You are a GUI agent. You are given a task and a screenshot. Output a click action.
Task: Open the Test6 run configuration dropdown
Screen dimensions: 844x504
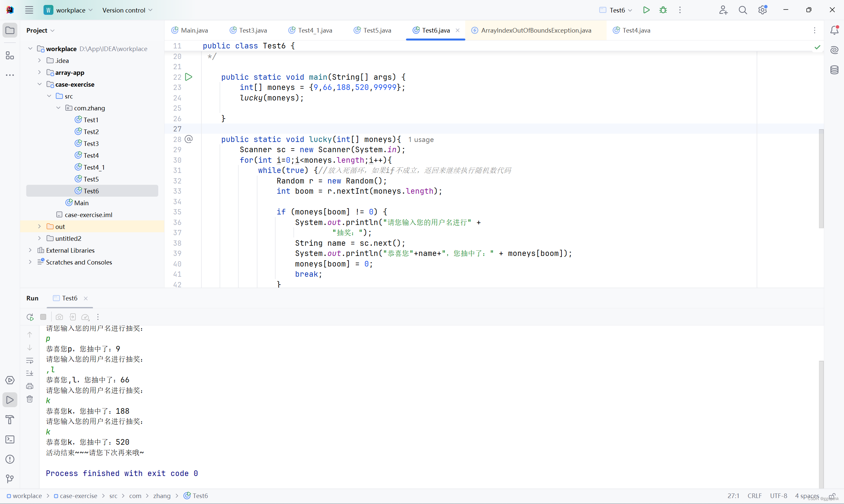(617, 10)
